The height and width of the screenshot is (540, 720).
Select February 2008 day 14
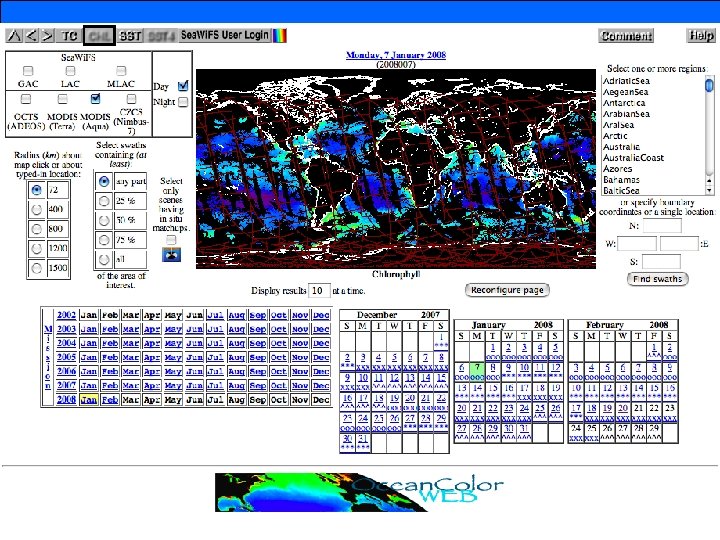pyautogui.click(x=638, y=388)
